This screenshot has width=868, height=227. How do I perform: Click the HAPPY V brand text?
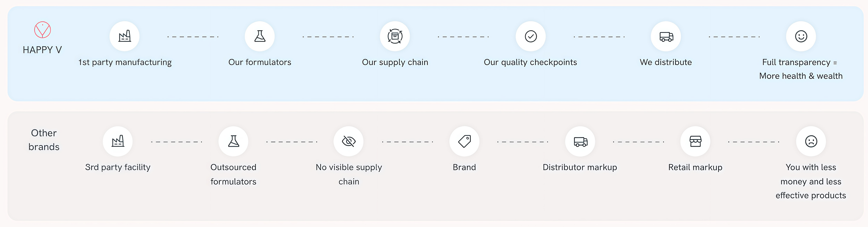pyautogui.click(x=42, y=50)
